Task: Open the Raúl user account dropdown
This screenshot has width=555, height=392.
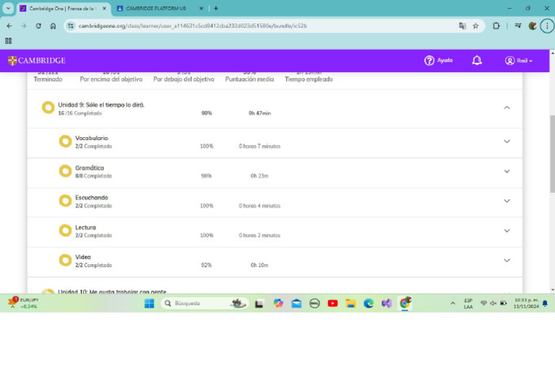Action: pos(519,61)
